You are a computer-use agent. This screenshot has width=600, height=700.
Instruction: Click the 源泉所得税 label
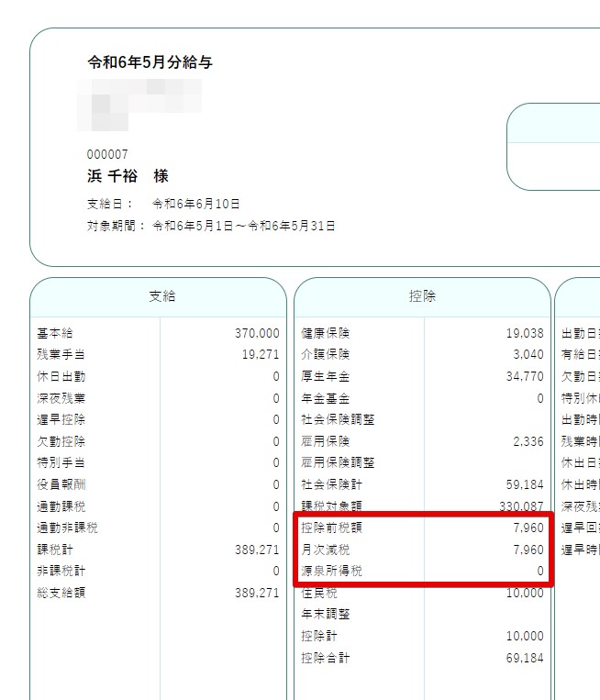[x=331, y=571]
